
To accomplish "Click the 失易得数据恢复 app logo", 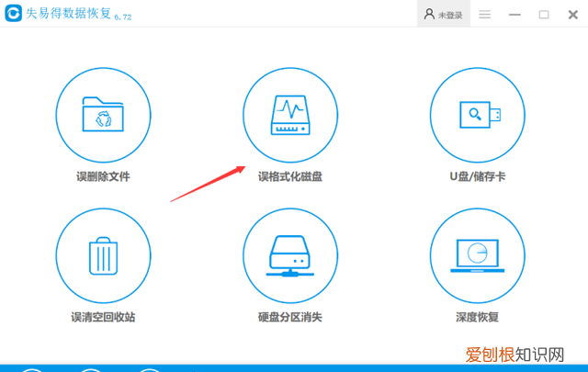I will (x=14, y=14).
